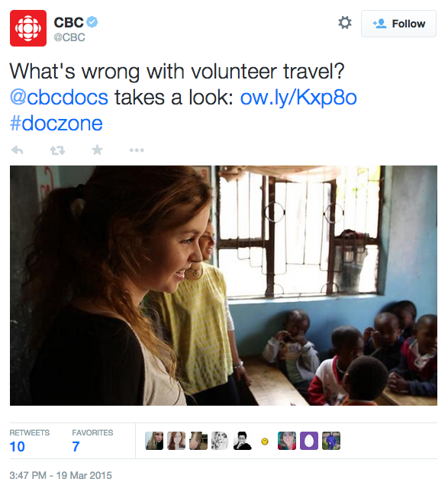
Task: Open the tweet timestamp 3:47 PM
Action: point(61,475)
